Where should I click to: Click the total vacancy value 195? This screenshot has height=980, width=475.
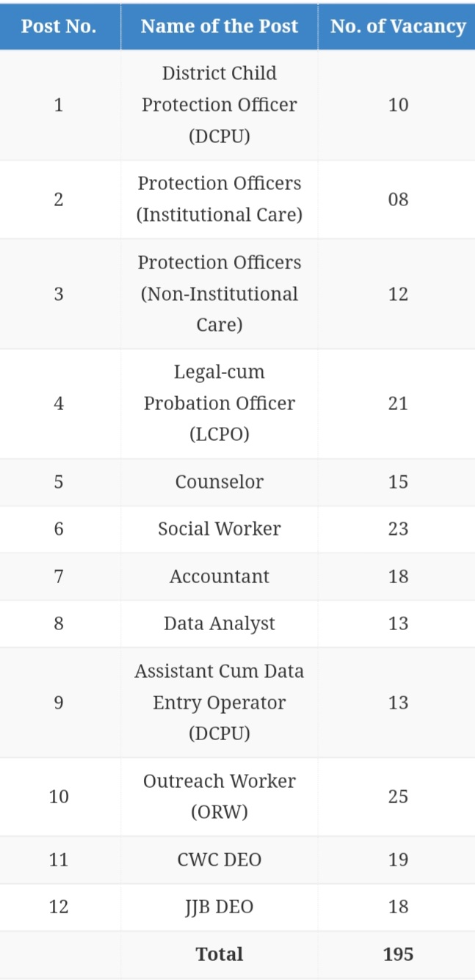click(x=398, y=954)
